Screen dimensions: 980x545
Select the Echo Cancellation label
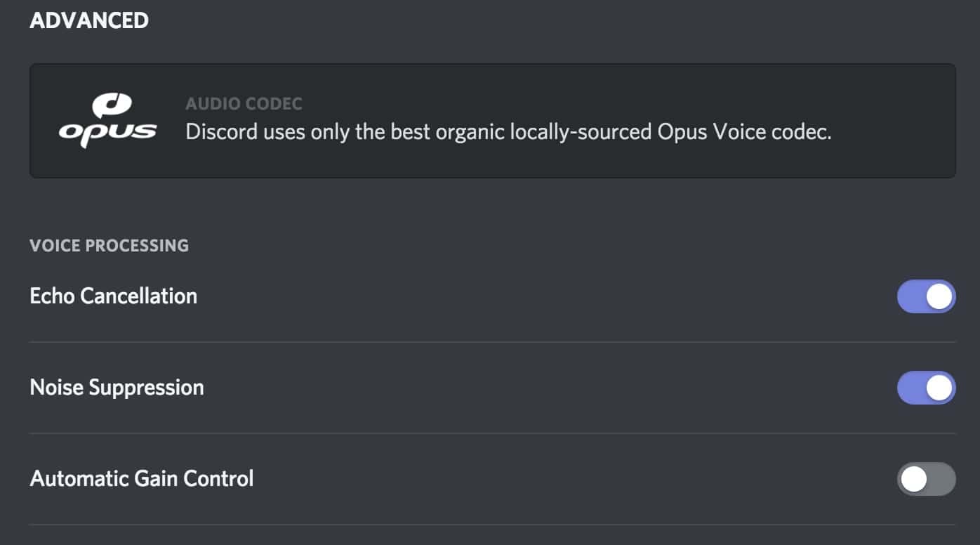pyautogui.click(x=113, y=296)
